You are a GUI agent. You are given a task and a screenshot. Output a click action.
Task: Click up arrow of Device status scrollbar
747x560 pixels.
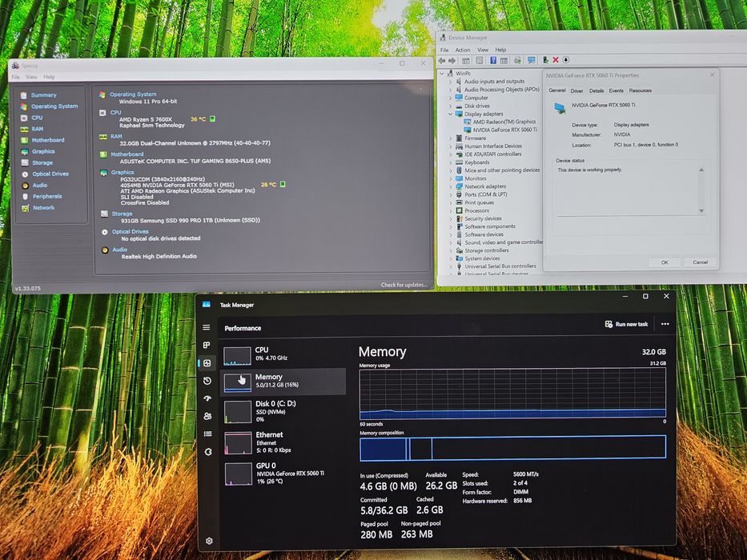(701, 170)
